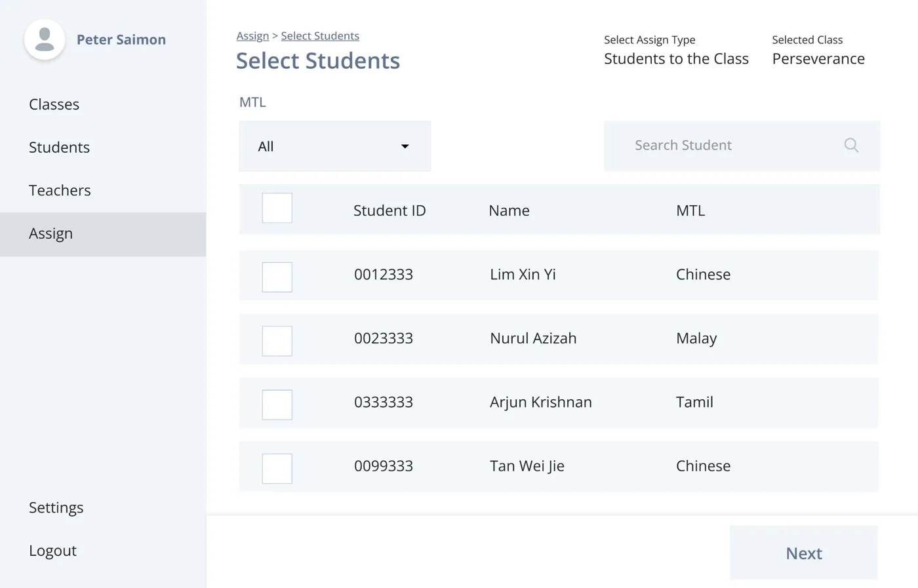Open Teachers in the sidebar
918x588 pixels.
coord(60,190)
